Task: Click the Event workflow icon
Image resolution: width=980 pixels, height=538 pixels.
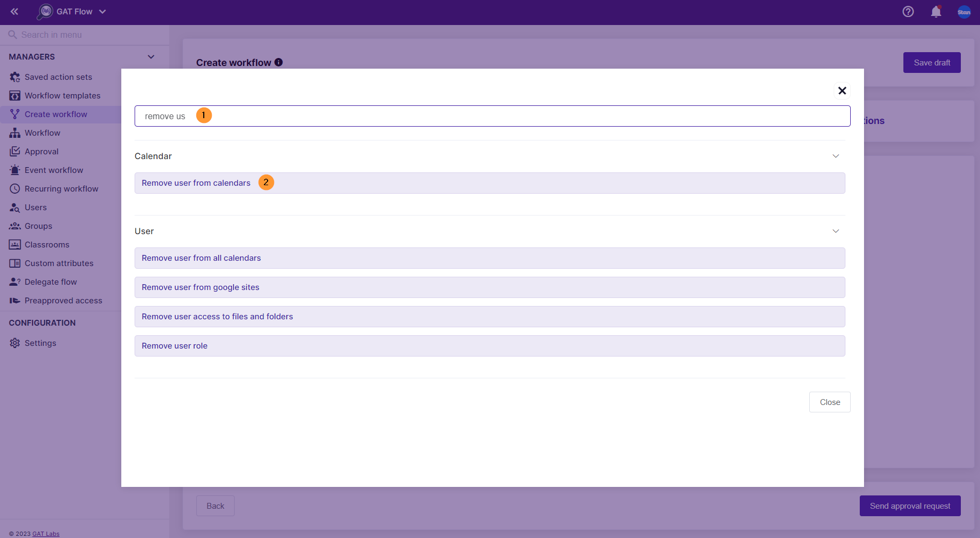Action: click(15, 170)
